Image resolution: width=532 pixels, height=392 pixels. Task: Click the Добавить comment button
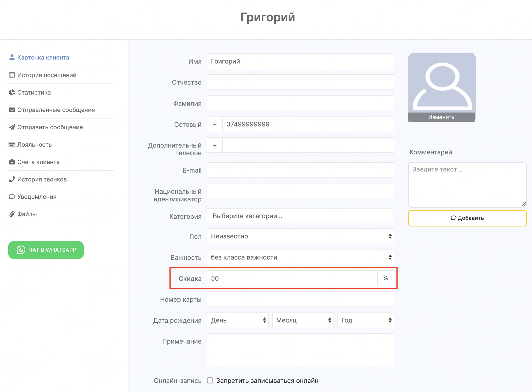pos(467,218)
